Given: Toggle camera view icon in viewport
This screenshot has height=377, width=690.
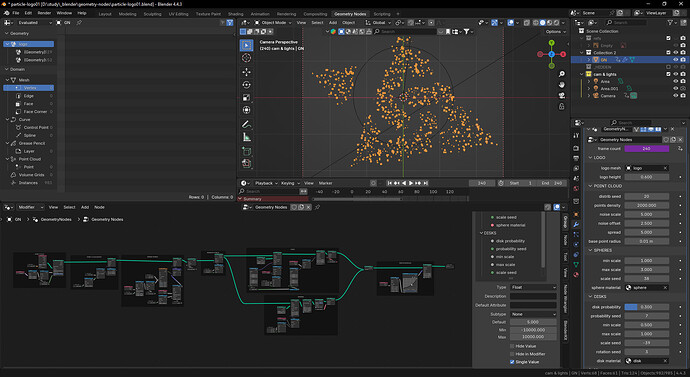Looking at the screenshot, I should (x=562, y=95).
